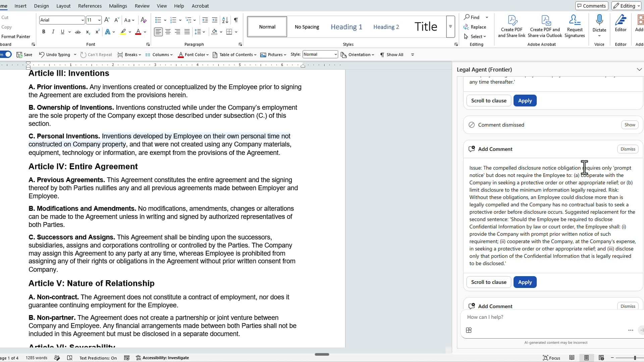Collapse Legal Agent panel chevron

639,69
